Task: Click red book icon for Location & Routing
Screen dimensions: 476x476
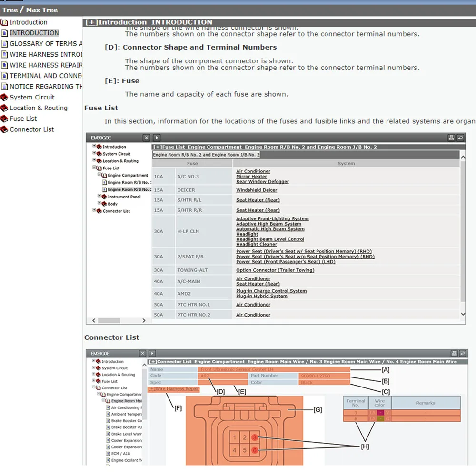Action: (x=4, y=108)
